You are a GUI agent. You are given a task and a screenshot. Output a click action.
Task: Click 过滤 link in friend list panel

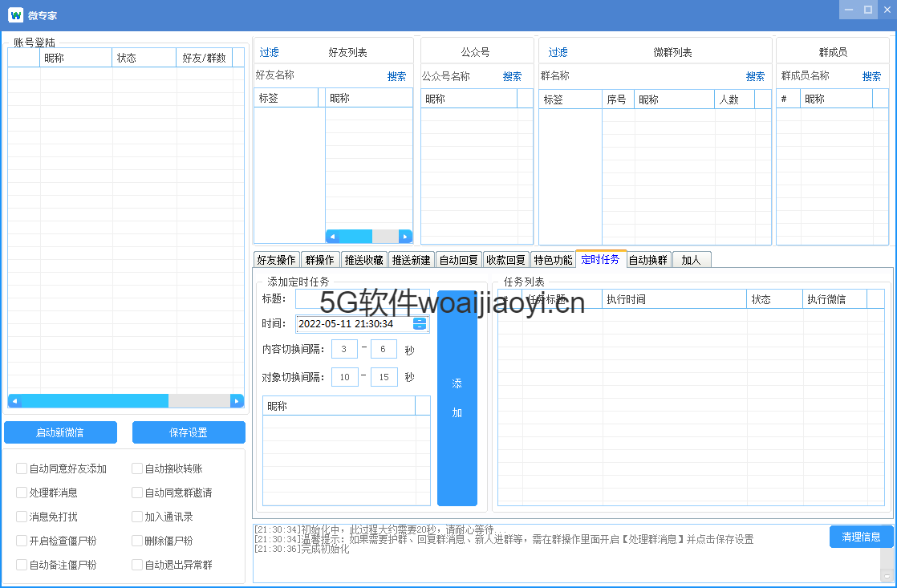270,52
